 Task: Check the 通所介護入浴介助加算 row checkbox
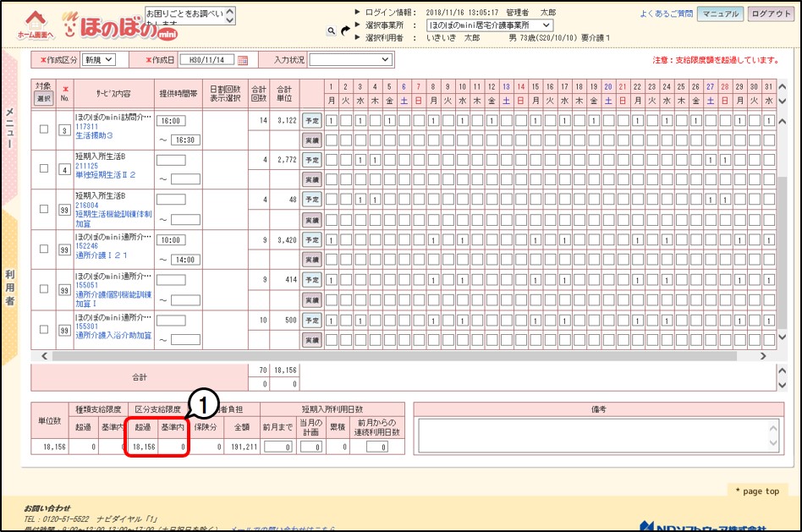coord(44,329)
